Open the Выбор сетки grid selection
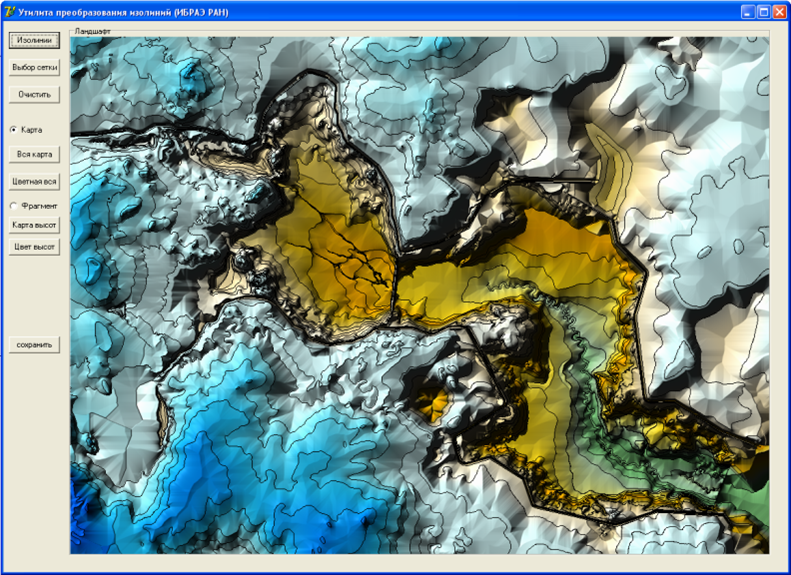Screen dimensions: 791x575 pyautogui.click(x=34, y=68)
